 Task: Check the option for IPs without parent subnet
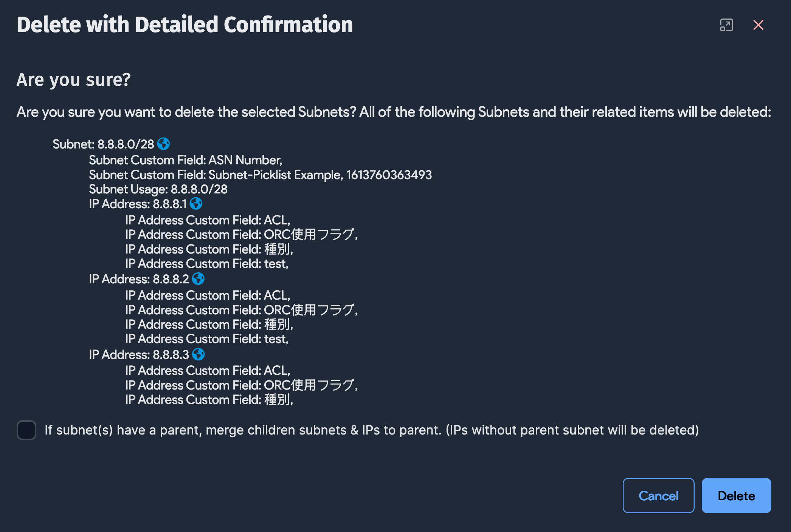point(26,430)
